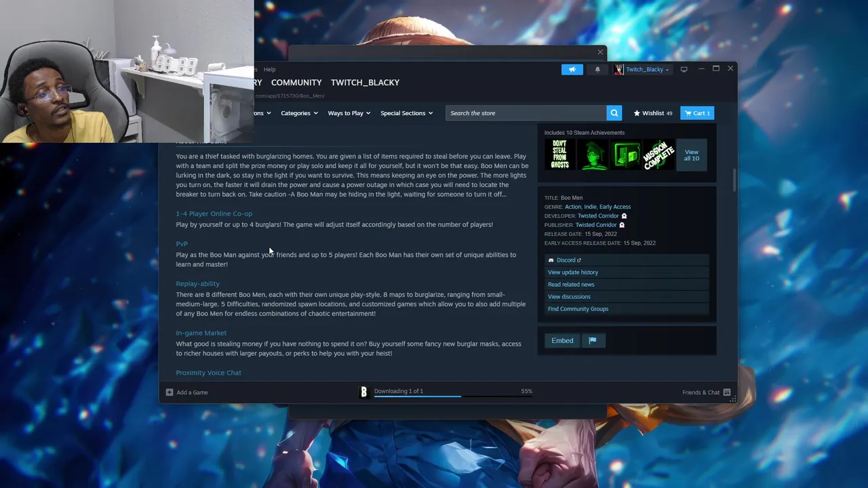Image resolution: width=868 pixels, height=488 pixels.
Task: Click the Discord logo icon
Action: point(551,260)
